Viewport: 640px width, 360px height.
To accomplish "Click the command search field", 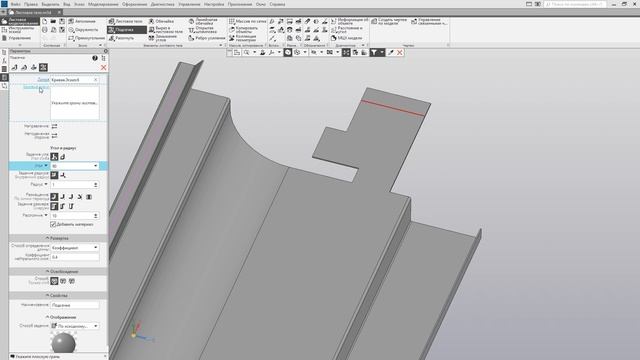I will coord(575,4).
